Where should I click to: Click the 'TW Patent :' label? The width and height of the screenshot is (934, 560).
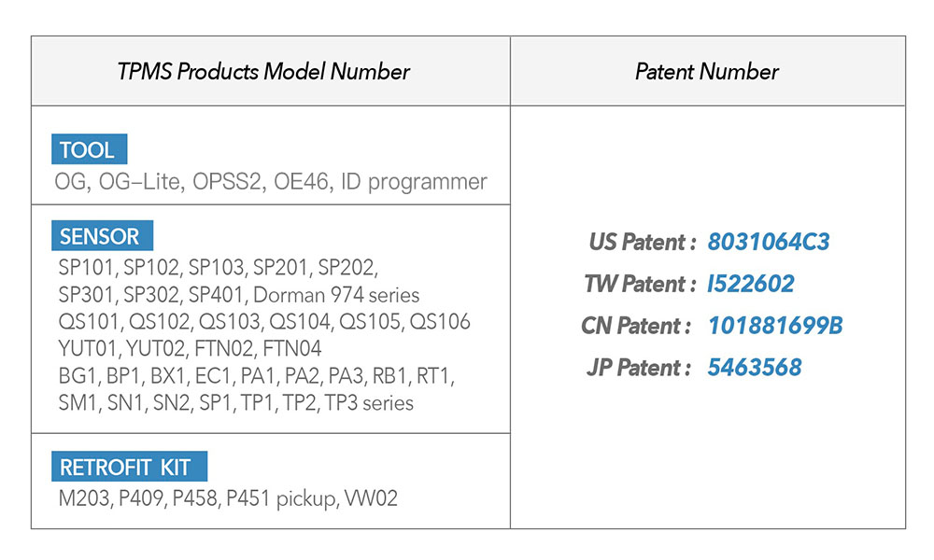pyautogui.click(x=640, y=284)
